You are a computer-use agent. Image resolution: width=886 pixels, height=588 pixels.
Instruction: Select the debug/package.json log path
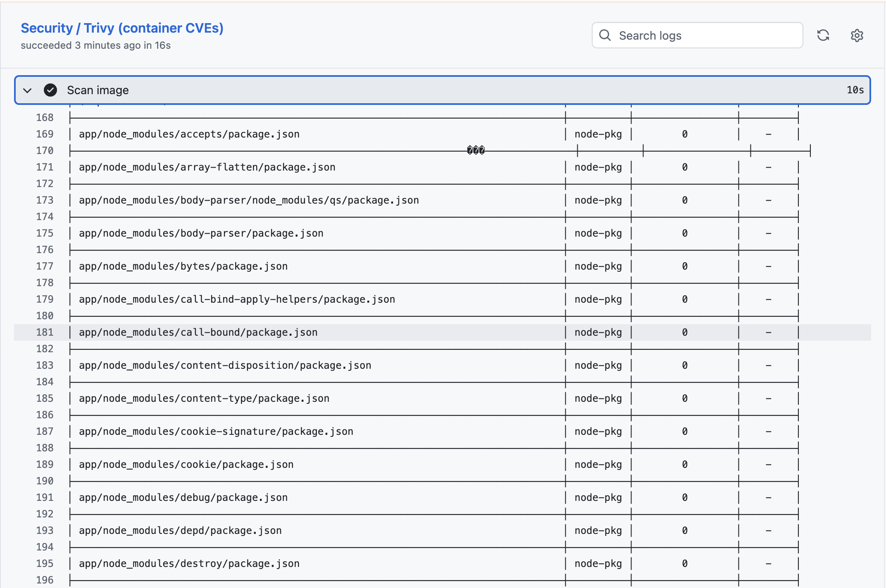pos(183,498)
